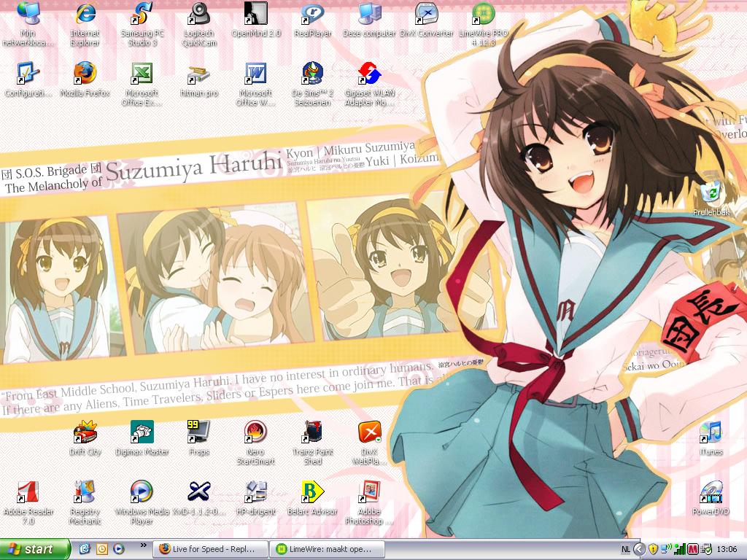This screenshot has width=747, height=560.
Task: Click the 13:06 taskbar clock
Action: pyautogui.click(x=727, y=550)
